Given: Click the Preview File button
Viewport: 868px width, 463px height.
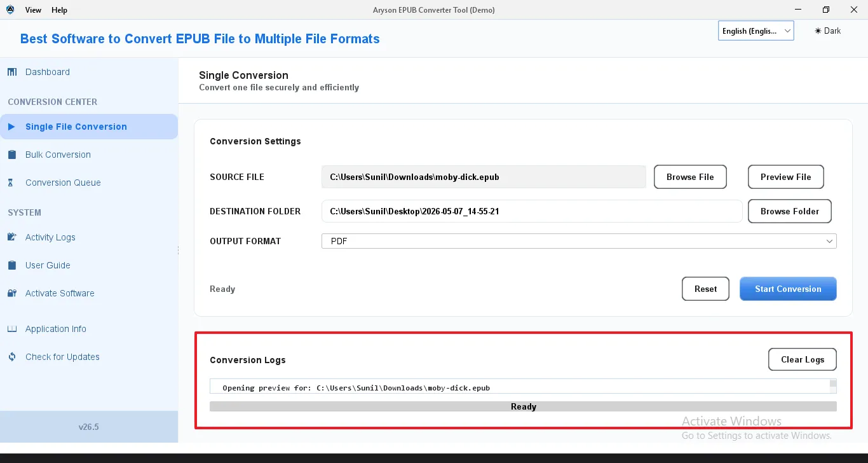Looking at the screenshot, I should (786, 177).
